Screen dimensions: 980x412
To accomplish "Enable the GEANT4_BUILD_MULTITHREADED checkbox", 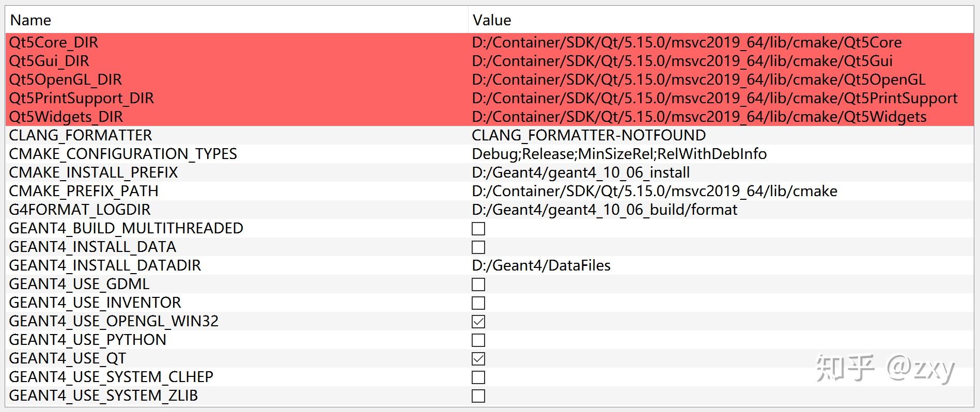I will (478, 229).
